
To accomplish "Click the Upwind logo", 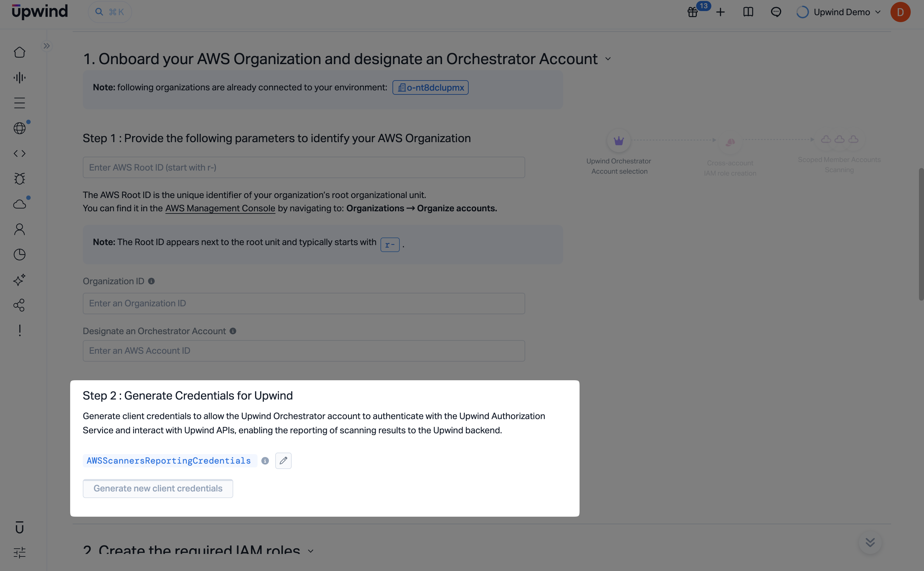I will [x=40, y=12].
